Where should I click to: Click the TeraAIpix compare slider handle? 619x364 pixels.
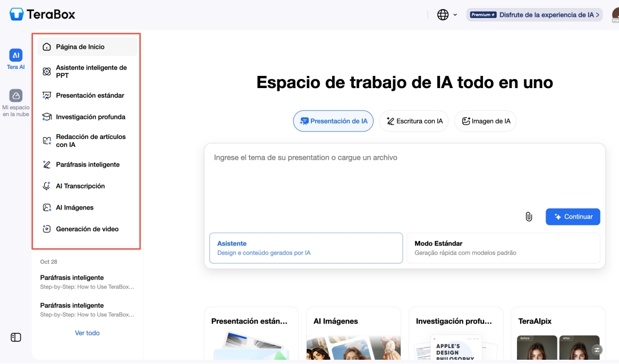pyautogui.click(x=597, y=350)
